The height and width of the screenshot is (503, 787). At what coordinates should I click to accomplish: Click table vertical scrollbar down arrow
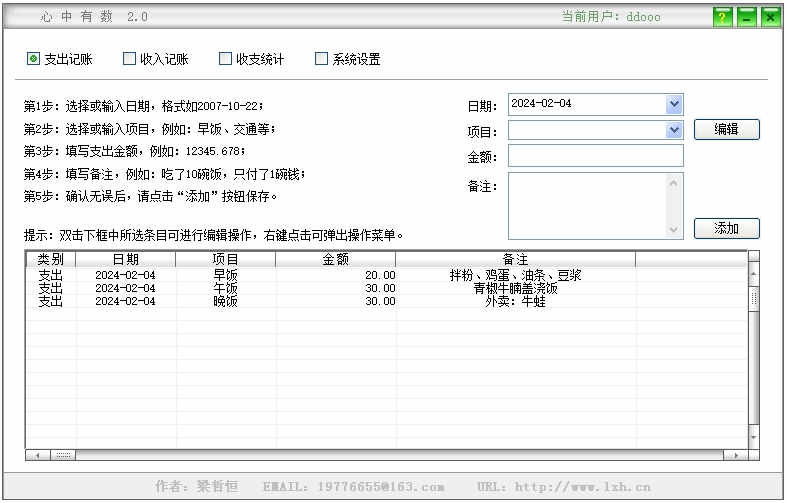coord(753,437)
